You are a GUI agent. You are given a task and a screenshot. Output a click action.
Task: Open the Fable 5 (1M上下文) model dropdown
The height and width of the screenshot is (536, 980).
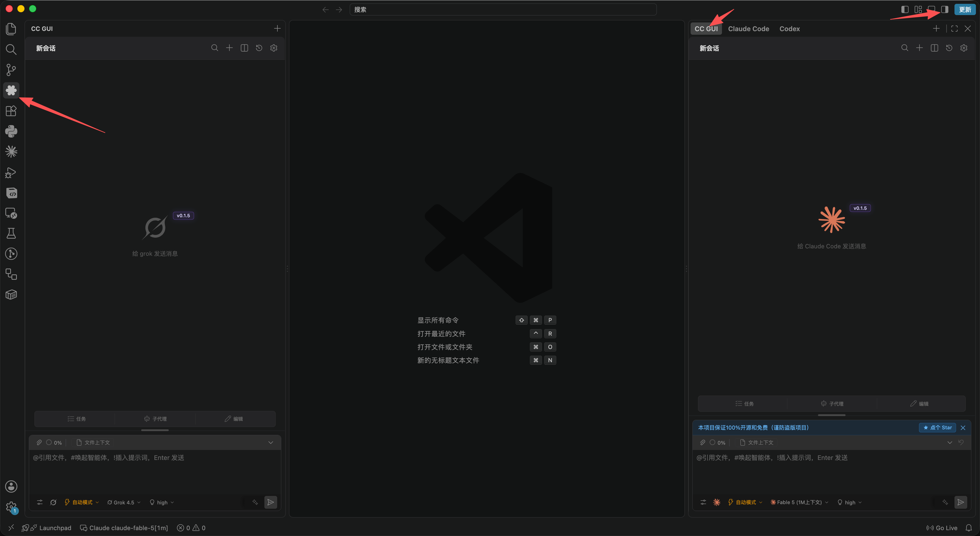click(x=799, y=502)
